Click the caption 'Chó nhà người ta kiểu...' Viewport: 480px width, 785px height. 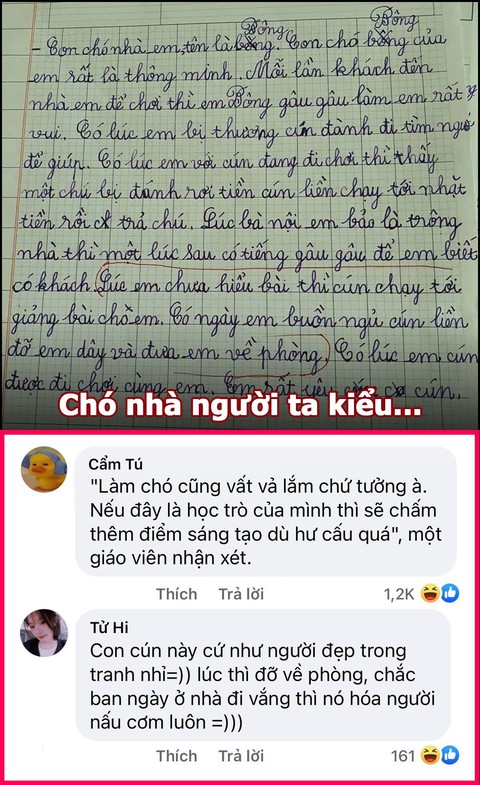click(x=240, y=405)
